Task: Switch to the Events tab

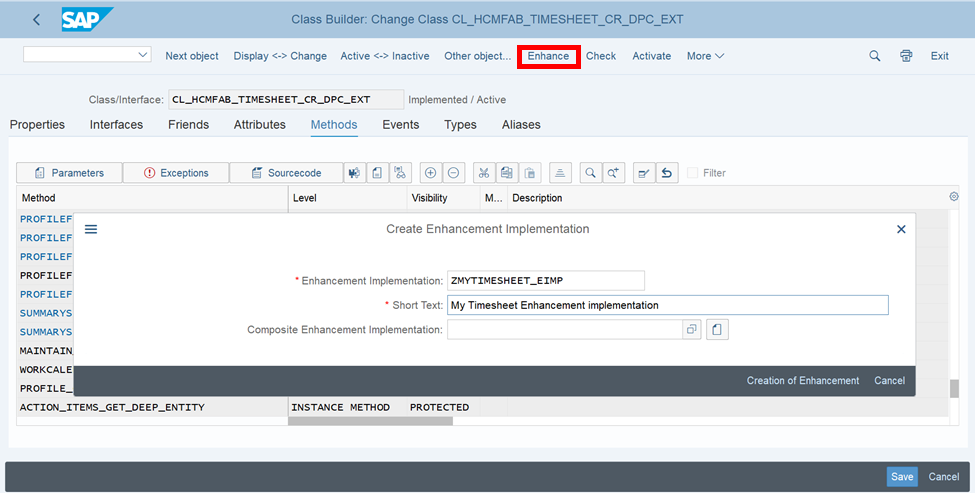Action: [400, 124]
